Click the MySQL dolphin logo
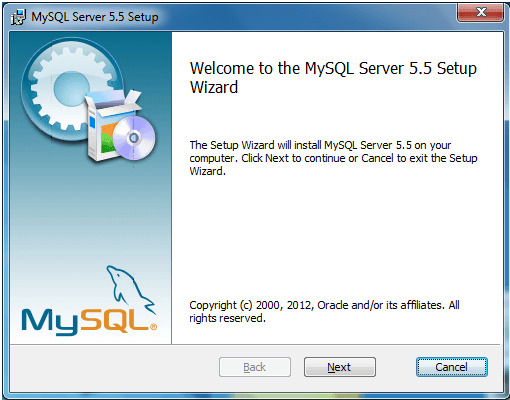Image resolution: width=510 pixels, height=400 pixels. pyautogui.click(x=130, y=289)
